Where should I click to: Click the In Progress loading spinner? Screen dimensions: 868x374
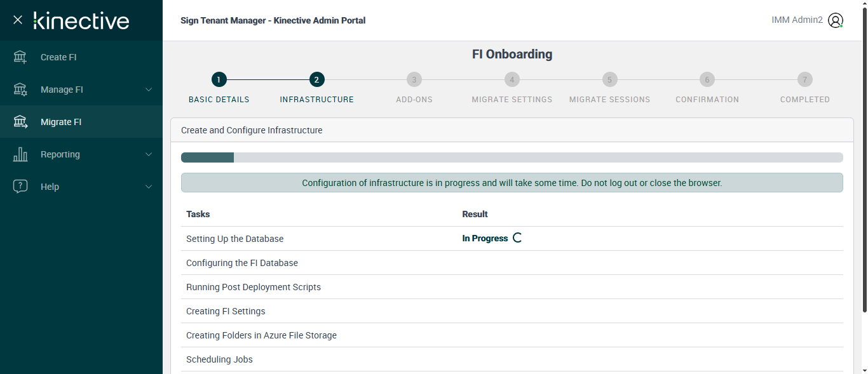(517, 239)
